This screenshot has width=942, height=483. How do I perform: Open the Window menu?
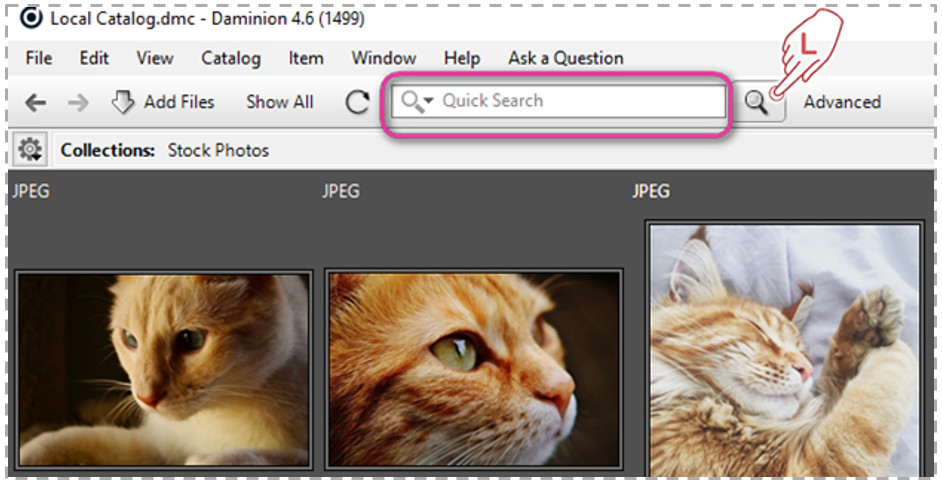[x=383, y=58]
